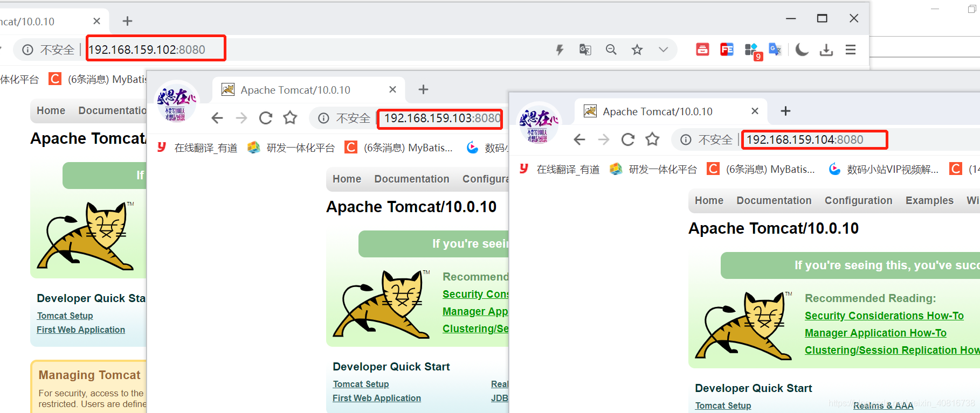980x413 pixels.
Task: Click Examples in third window's Tomcat nav
Action: pyautogui.click(x=929, y=200)
